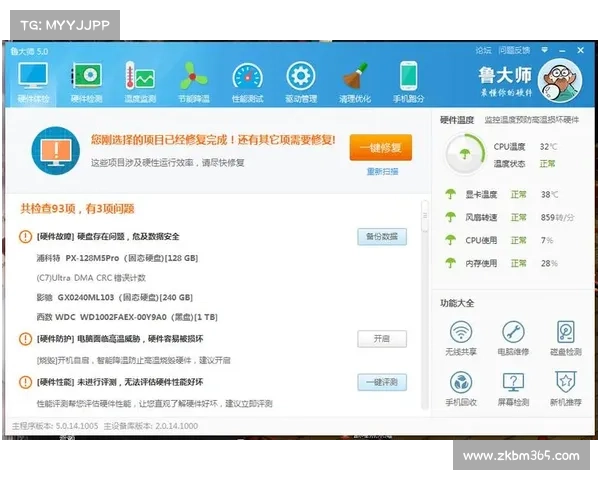Image resolution: width=600 pixels, height=480 pixels.
Task: Click umbrella icon beside CPU使用
Action: click(x=450, y=240)
